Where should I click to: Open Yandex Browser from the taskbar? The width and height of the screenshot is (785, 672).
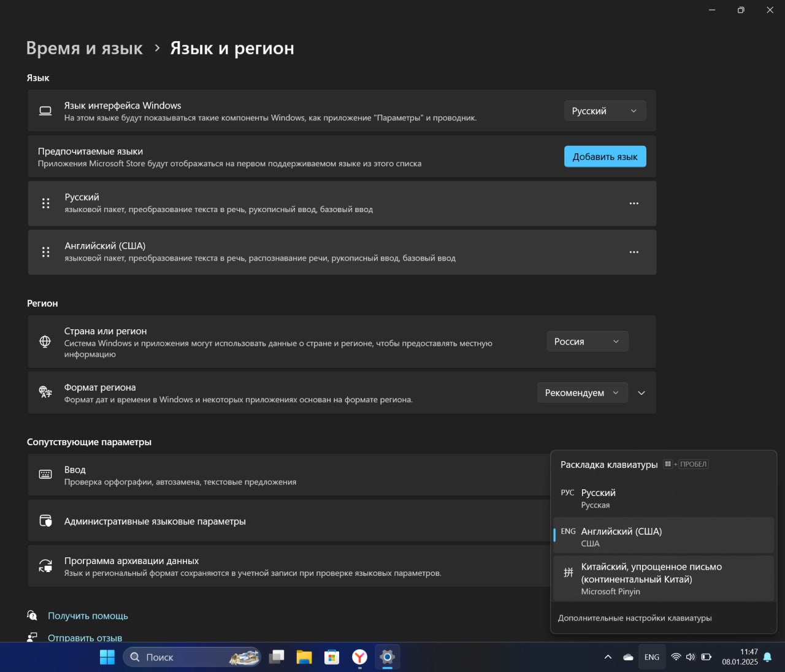click(359, 657)
